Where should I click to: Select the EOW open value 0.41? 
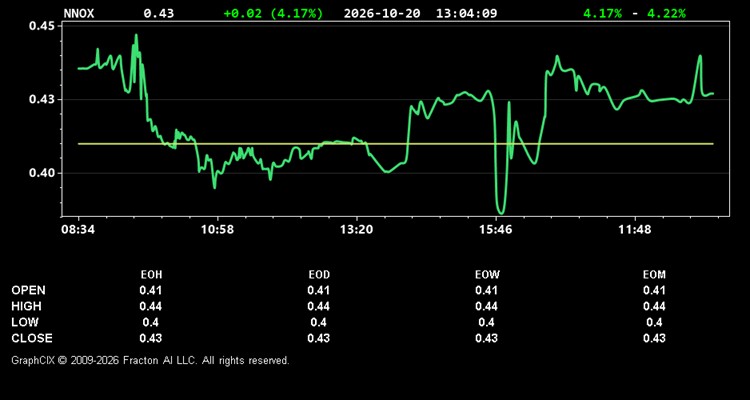pos(486,290)
